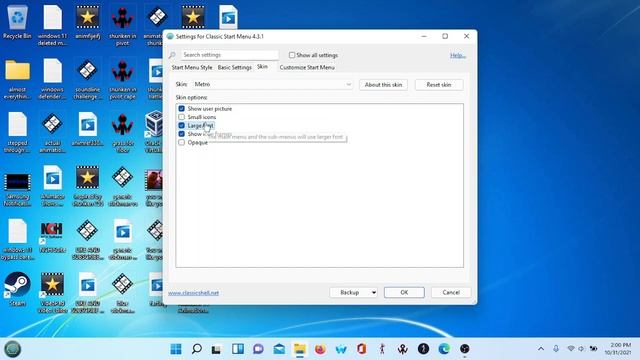
Task: Open File Explorer on the taskbar
Action: pos(300,349)
